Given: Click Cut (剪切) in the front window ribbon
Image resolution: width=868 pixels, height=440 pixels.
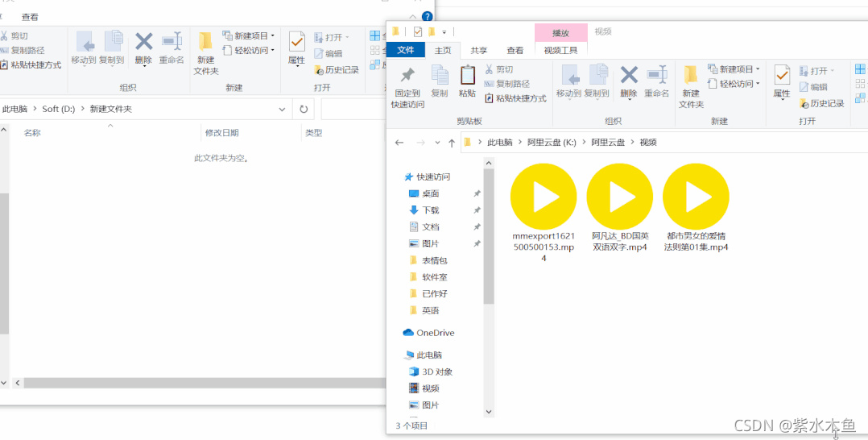Looking at the screenshot, I should pos(498,69).
